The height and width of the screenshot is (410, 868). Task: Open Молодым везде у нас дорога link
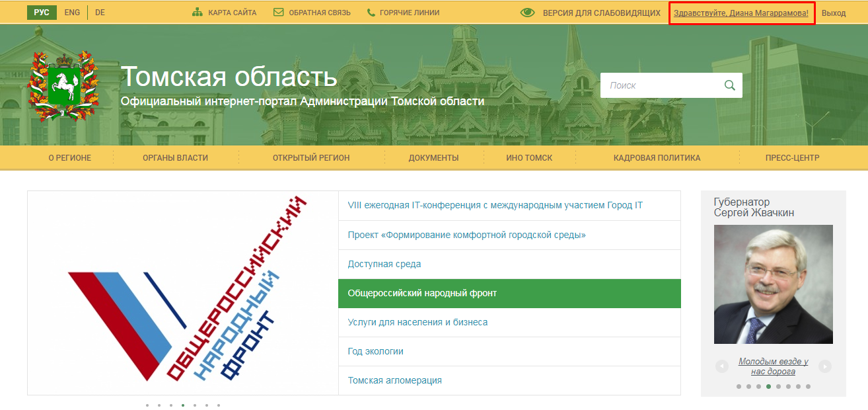773,366
